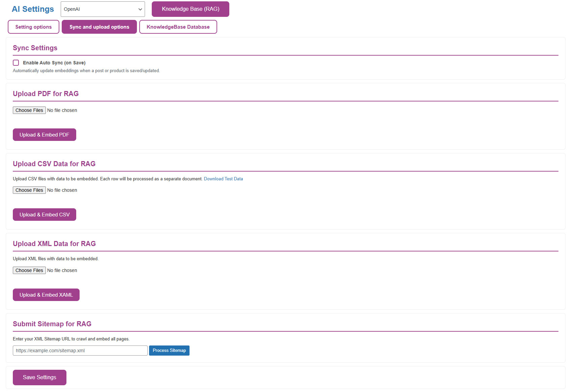Click the AI Settings page title
The width and height of the screenshot is (576, 392).
click(x=33, y=9)
